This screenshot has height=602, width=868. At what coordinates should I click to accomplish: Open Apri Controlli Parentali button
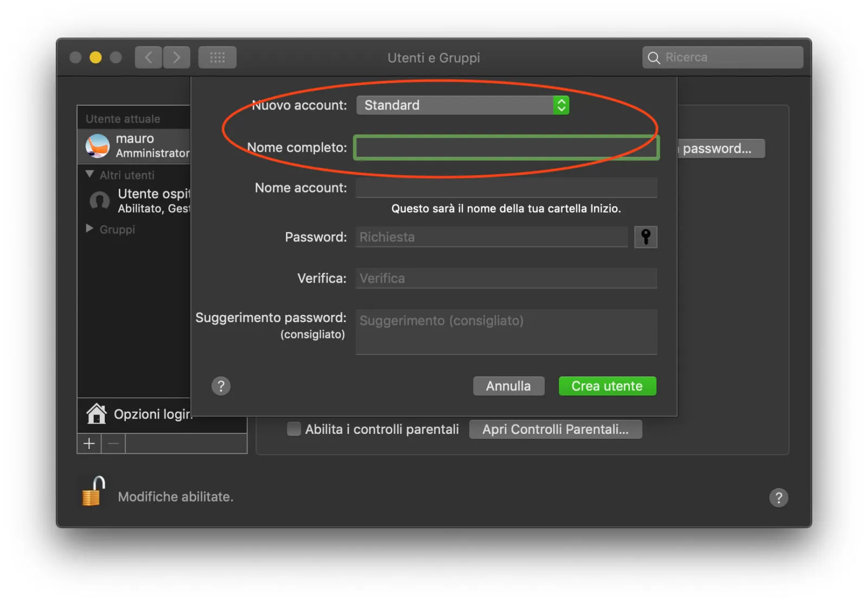pos(556,430)
